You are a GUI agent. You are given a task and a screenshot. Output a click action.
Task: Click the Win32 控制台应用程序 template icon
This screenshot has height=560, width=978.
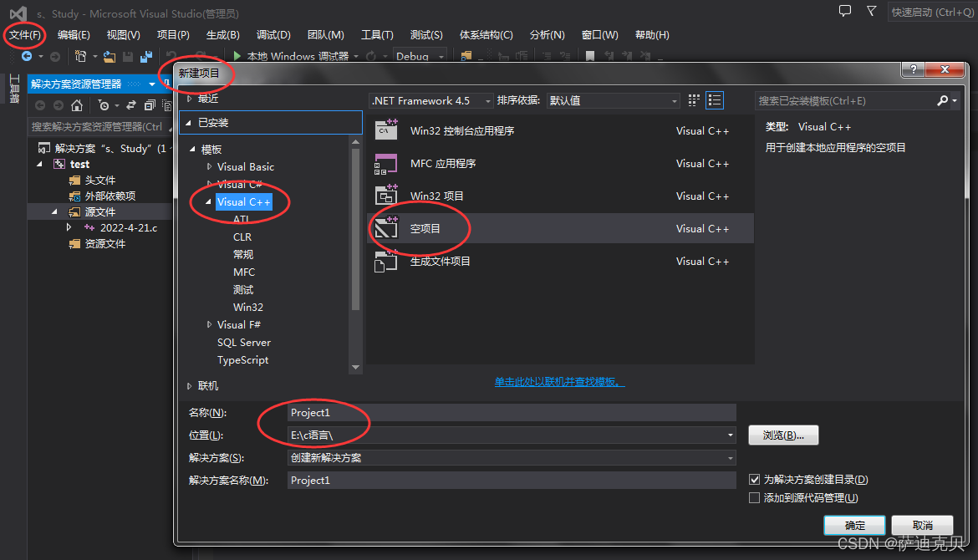(x=386, y=130)
